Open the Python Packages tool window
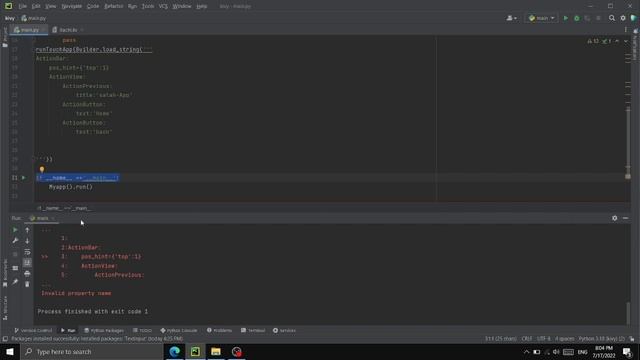Screen dimensions: 640x360 (x=104, y=330)
